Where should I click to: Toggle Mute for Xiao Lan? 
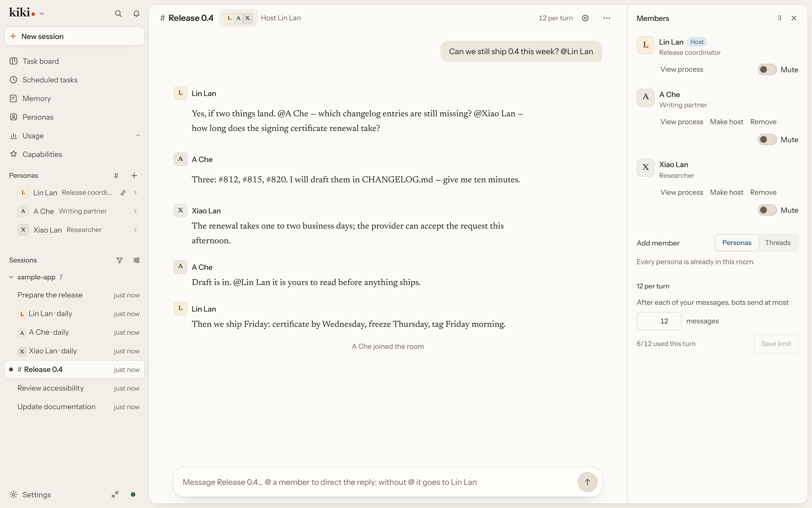[x=767, y=210]
